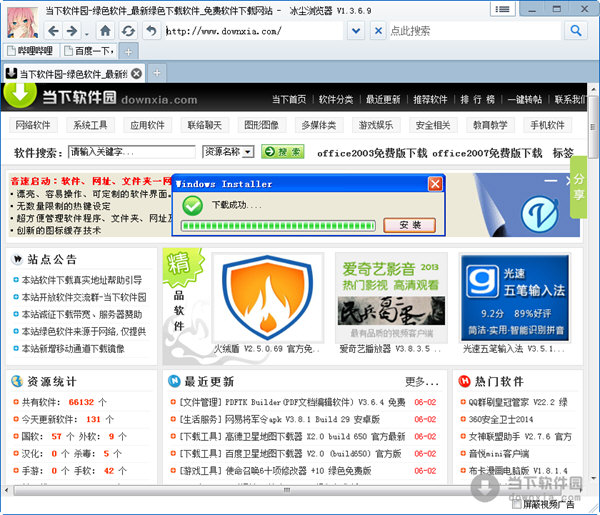
Task: Click the green download arrow site logo
Action: (x=20, y=94)
